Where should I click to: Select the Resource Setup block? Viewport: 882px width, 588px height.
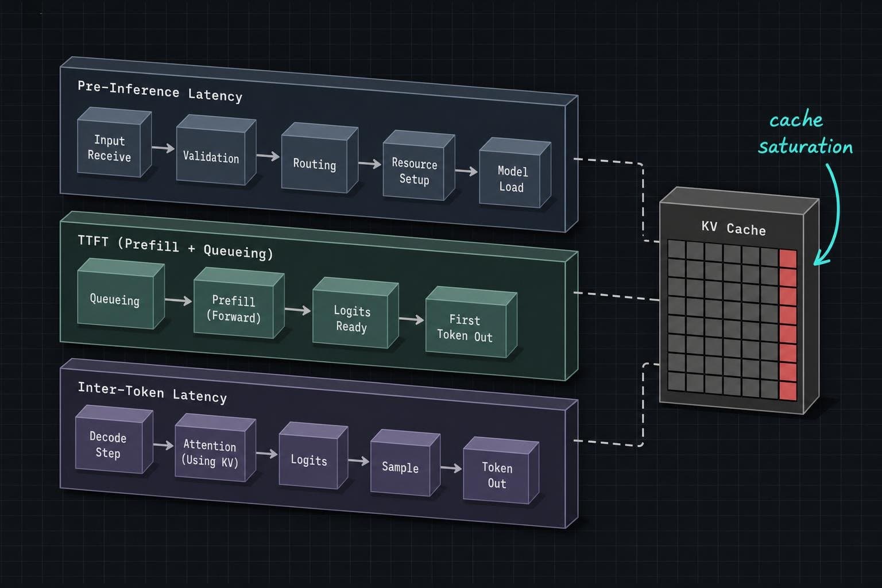pos(419,165)
